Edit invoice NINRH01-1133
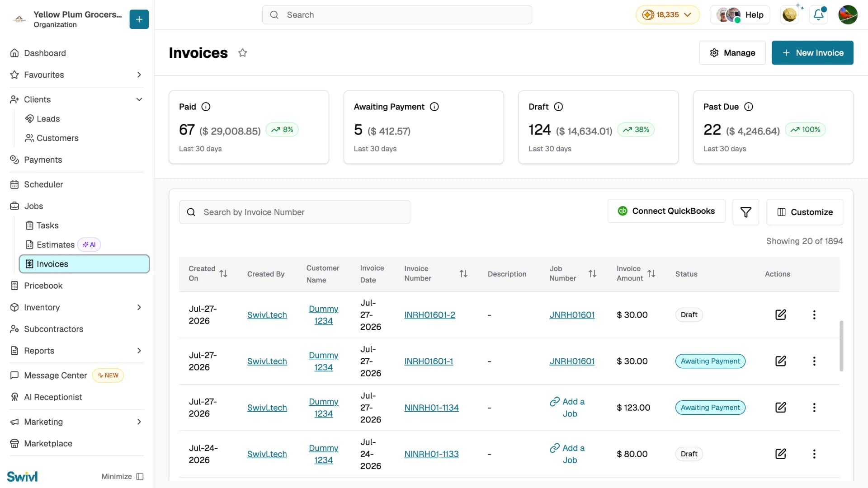Image resolution: width=868 pixels, height=488 pixels. pyautogui.click(x=780, y=454)
